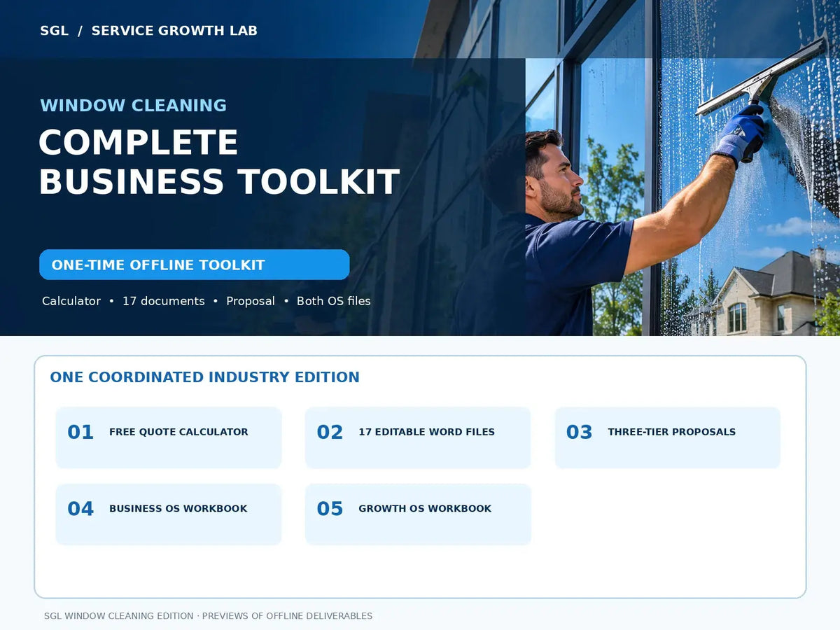Click the footer text 'SGL WINDOW CLEANING EDITION'
This screenshot has height=630, width=840.
coord(118,616)
